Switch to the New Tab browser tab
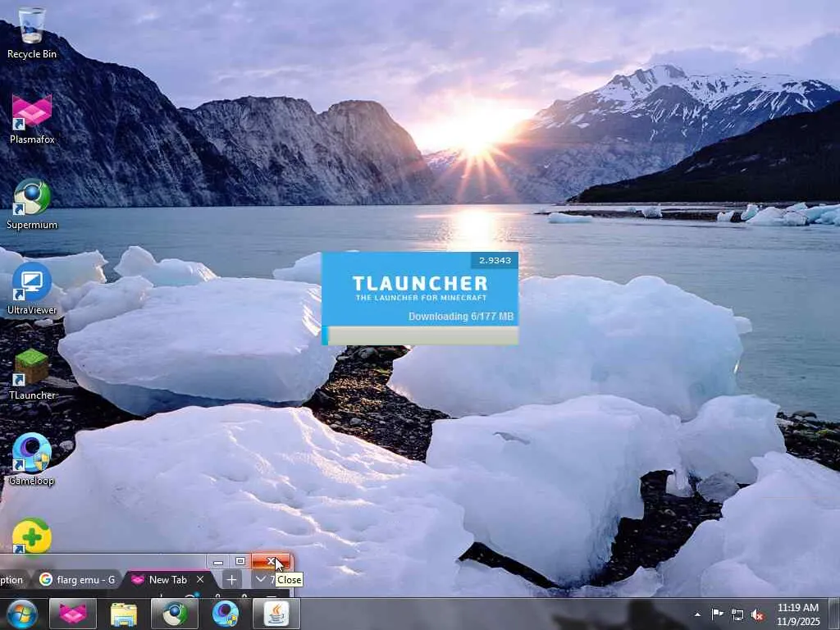 (167, 580)
